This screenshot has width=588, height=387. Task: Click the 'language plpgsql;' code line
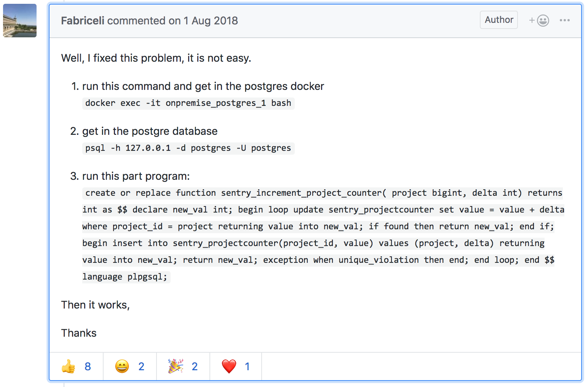pos(125,277)
